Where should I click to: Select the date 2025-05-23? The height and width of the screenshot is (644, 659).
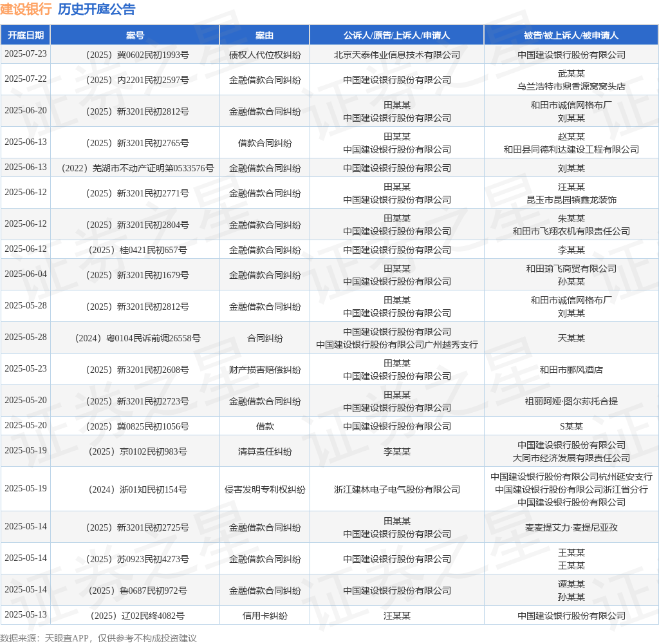click(x=26, y=369)
